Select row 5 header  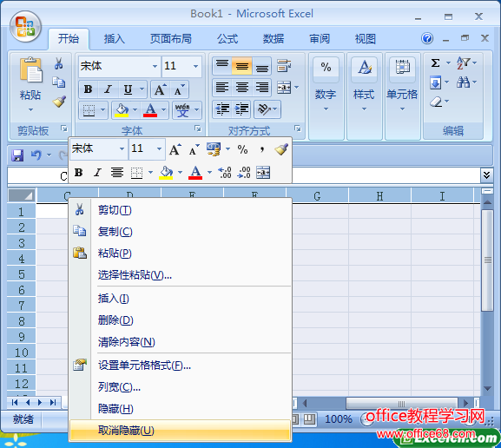click(x=22, y=274)
